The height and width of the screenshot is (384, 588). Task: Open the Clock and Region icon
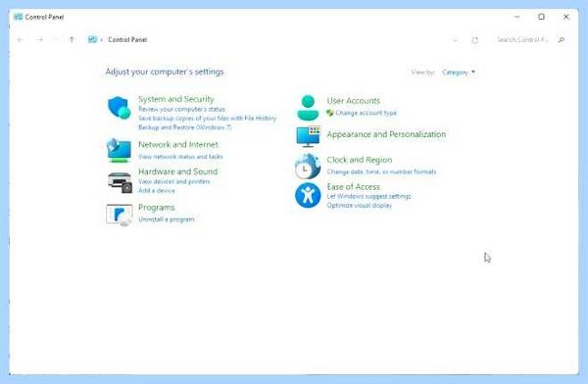308,167
